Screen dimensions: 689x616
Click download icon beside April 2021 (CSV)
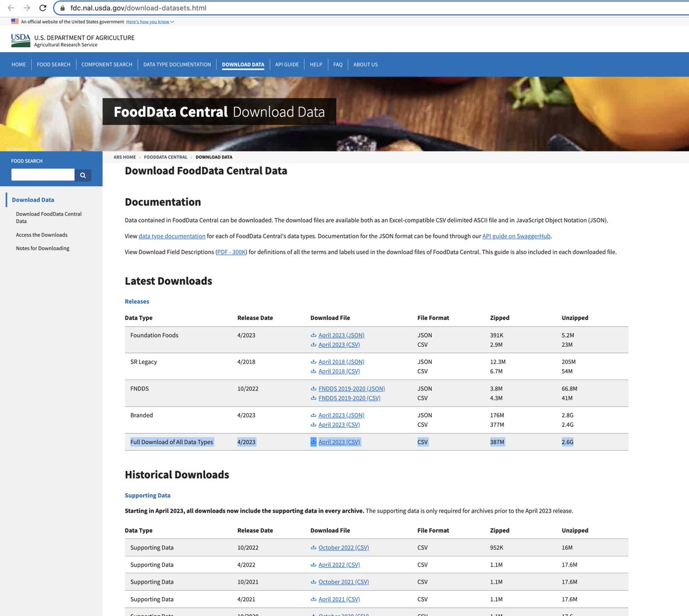point(313,599)
